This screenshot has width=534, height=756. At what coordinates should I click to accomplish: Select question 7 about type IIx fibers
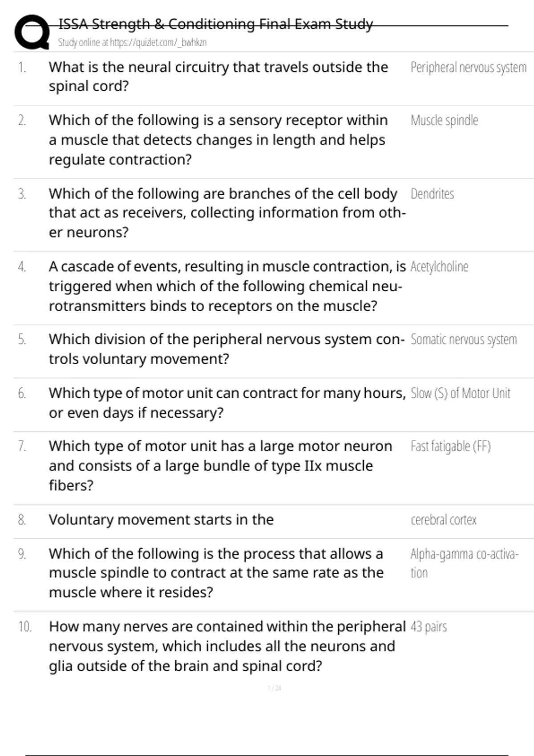(x=220, y=466)
